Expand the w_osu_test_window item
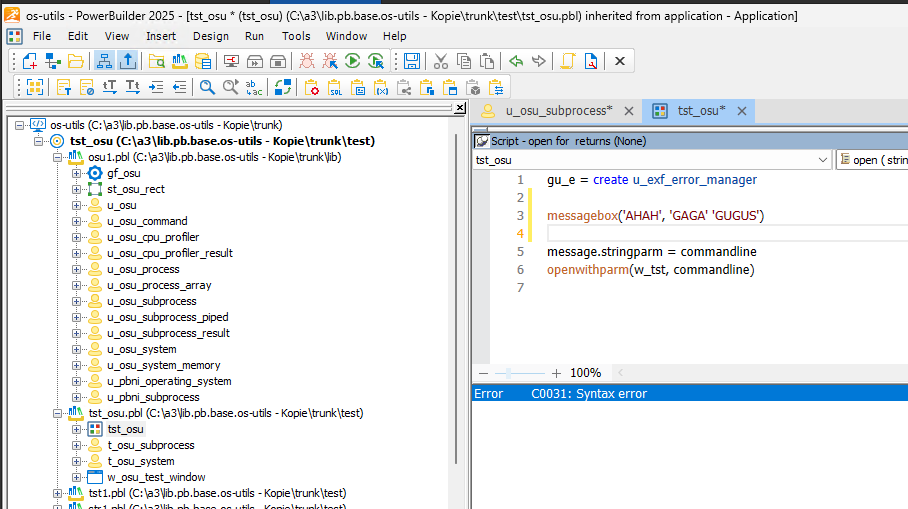Image resolution: width=908 pixels, height=509 pixels. 76,478
